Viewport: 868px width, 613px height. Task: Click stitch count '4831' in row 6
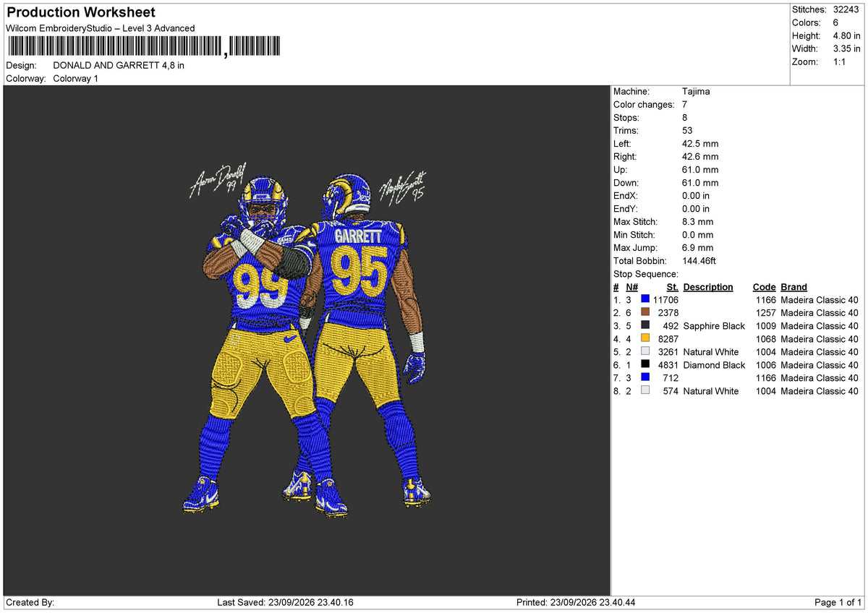click(x=668, y=364)
